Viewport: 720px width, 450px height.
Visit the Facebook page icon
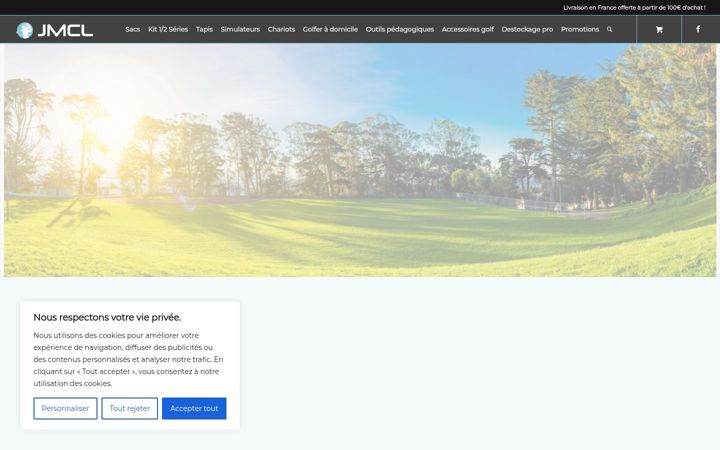698,29
